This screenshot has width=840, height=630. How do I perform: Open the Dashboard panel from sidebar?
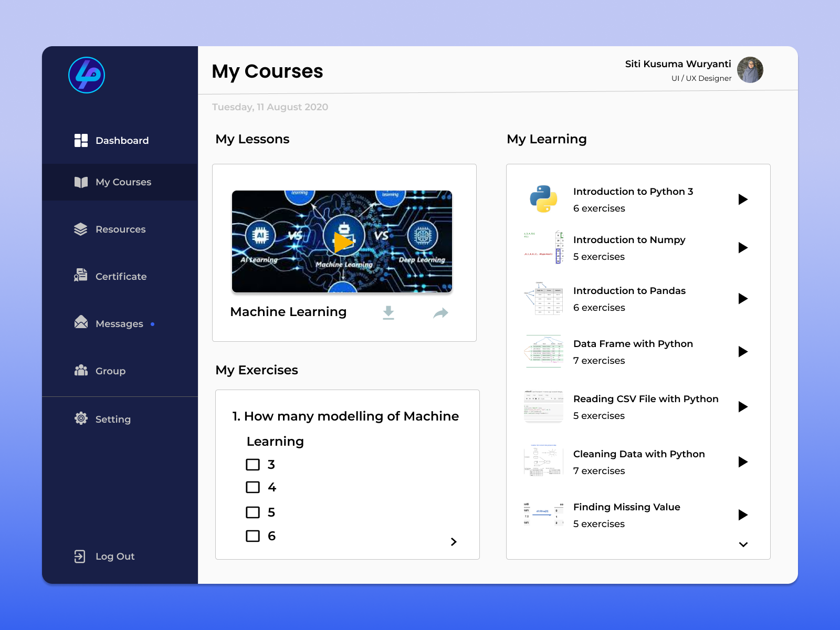tap(82, 140)
